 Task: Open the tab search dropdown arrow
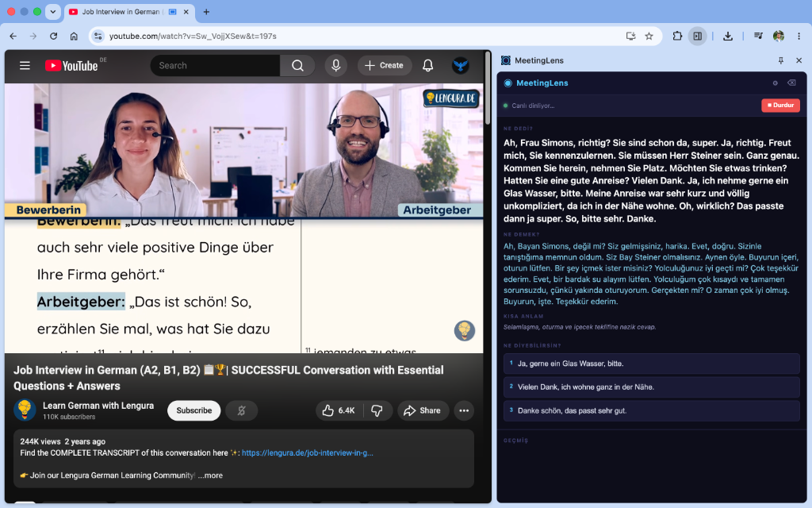coord(53,11)
